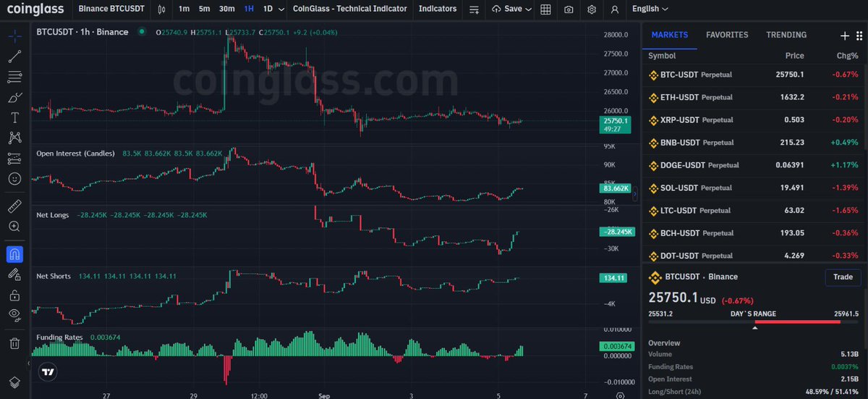The width and height of the screenshot is (868, 399).
Task: Select SOL-USDT Perpetual in market list
Action: pos(754,188)
